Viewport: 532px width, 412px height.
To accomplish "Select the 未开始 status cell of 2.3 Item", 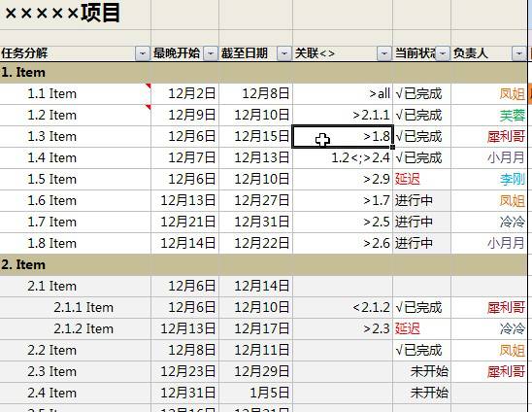I will (x=421, y=371).
